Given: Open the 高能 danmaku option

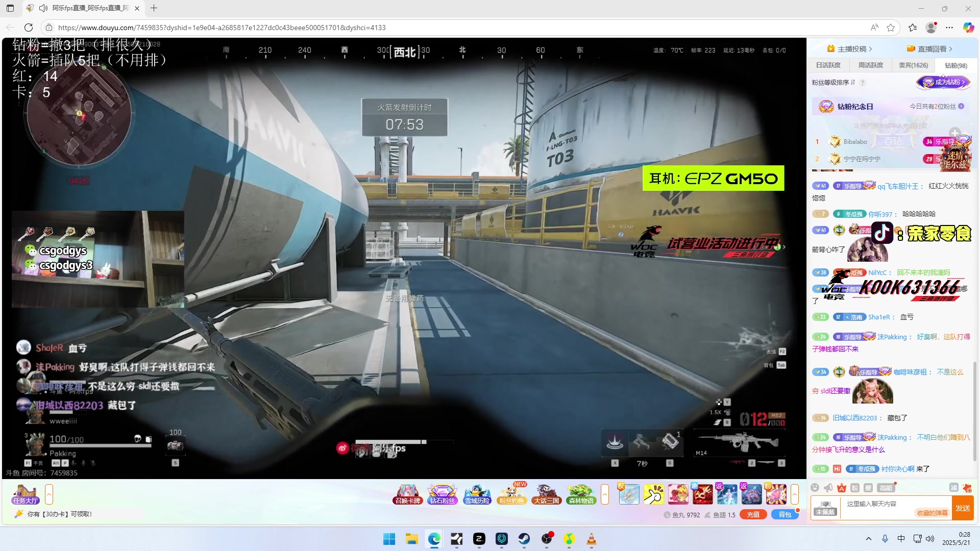Looking at the screenshot, I should [x=886, y=488].
